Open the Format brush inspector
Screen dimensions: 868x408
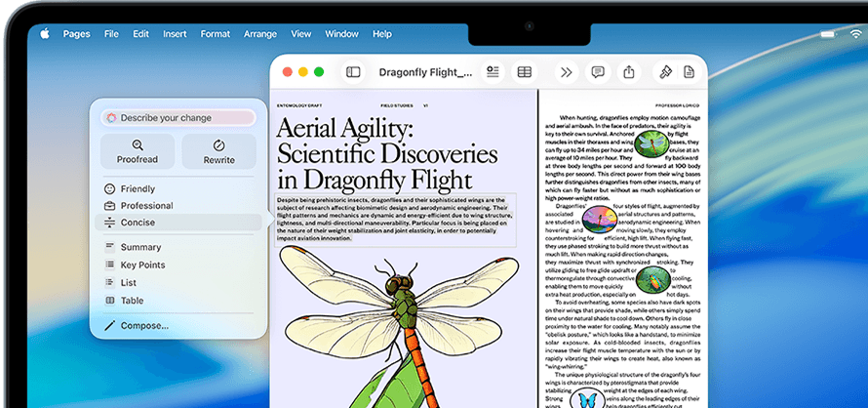coord(665,72)
